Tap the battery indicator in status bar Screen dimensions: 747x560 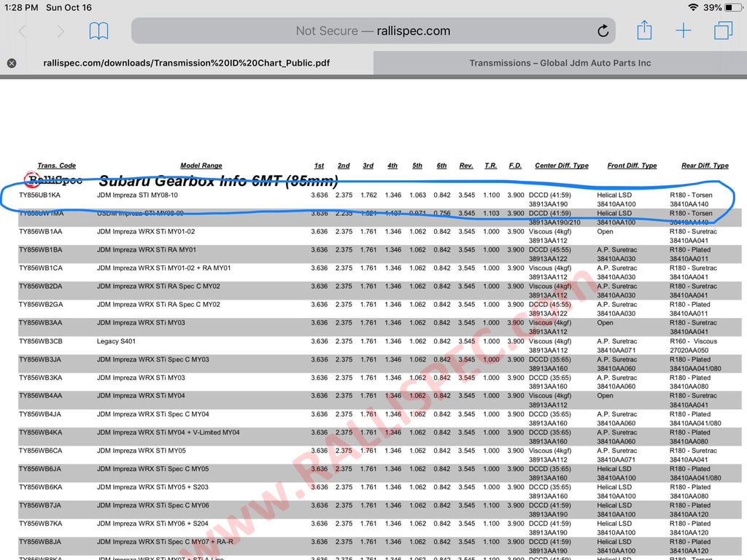(x=732, y=7)
